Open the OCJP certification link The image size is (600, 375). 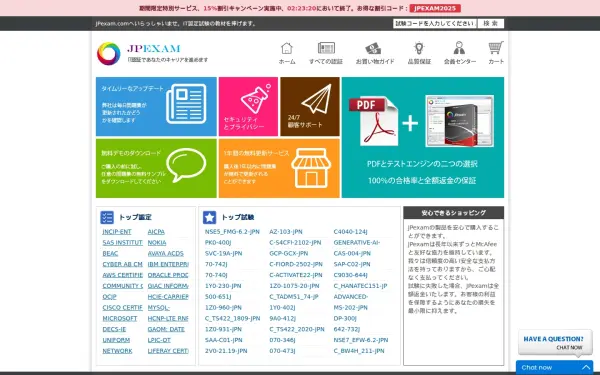click(x=109, y=297)
